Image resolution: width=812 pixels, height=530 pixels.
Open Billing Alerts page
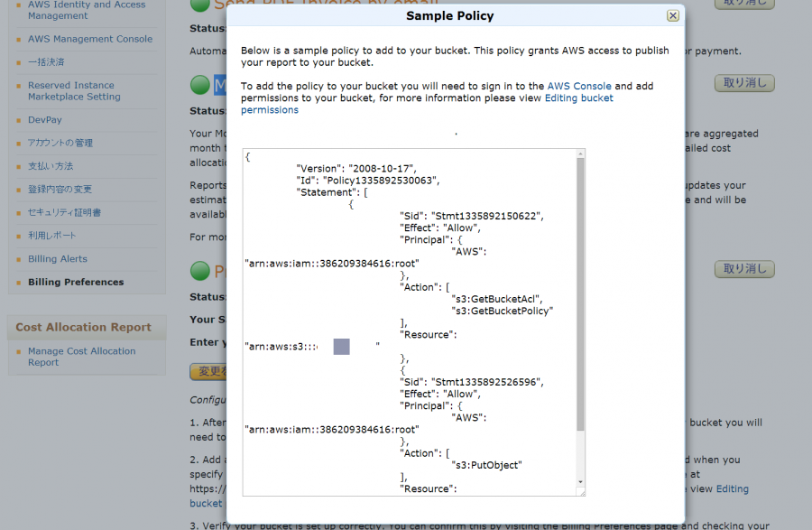point(58,258)
